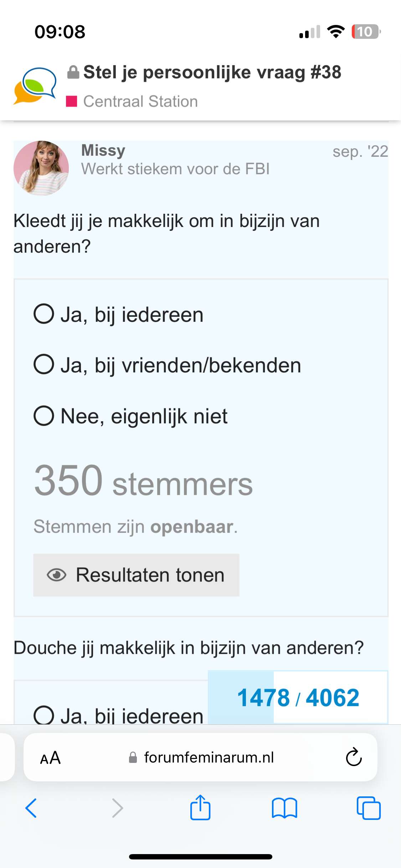Tap the topic title "Stel je persoonlijke vraag #38"
Viewport: 401px width, 868px height.
click(x=212, y=72)
